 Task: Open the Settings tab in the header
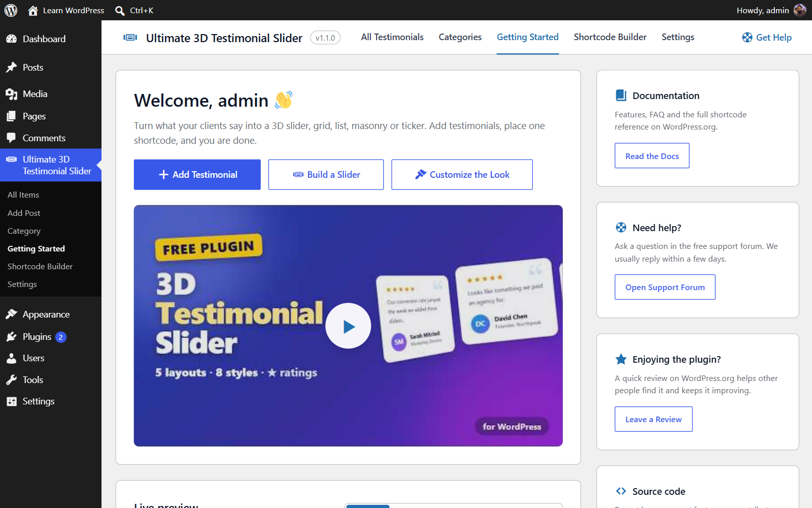pyautogui.click(x=678, y=37)
